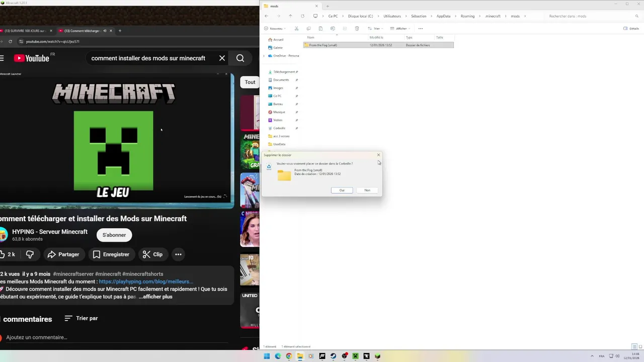Close the mods Explorer tab
The image size is (644, 362).
pyautogui.click(x=316, y=6)
